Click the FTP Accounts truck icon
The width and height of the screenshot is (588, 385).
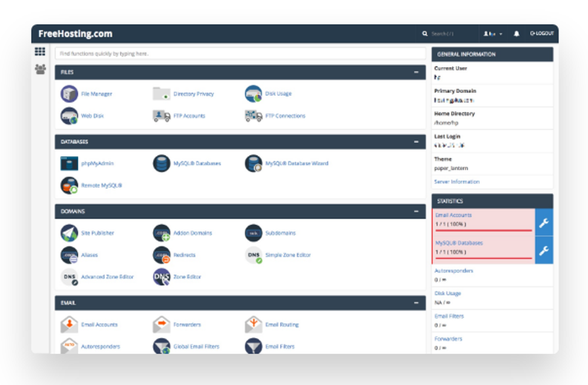(161, 116)
